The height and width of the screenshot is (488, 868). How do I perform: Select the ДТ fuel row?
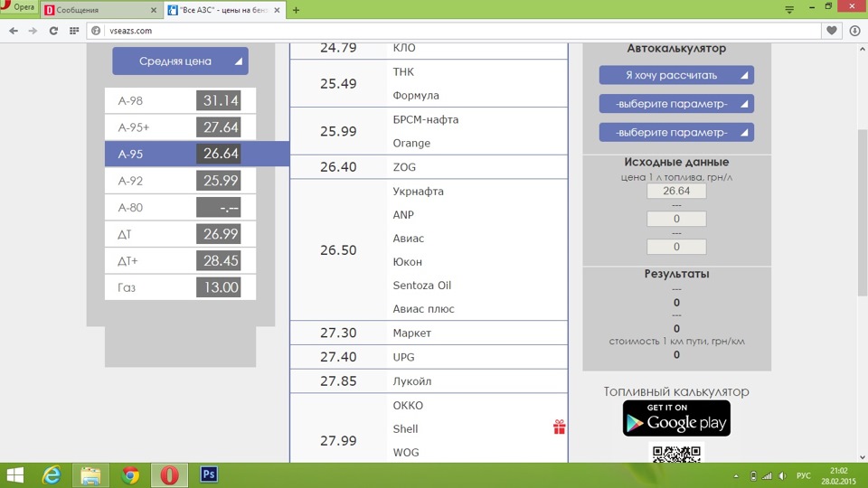[181, 234]
